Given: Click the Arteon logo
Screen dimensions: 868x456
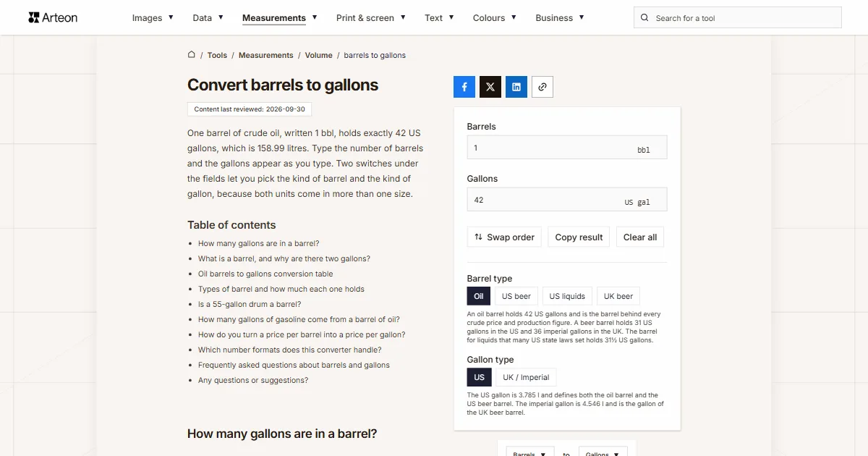Looking at the screenshot, I should [x=53, y=17].
